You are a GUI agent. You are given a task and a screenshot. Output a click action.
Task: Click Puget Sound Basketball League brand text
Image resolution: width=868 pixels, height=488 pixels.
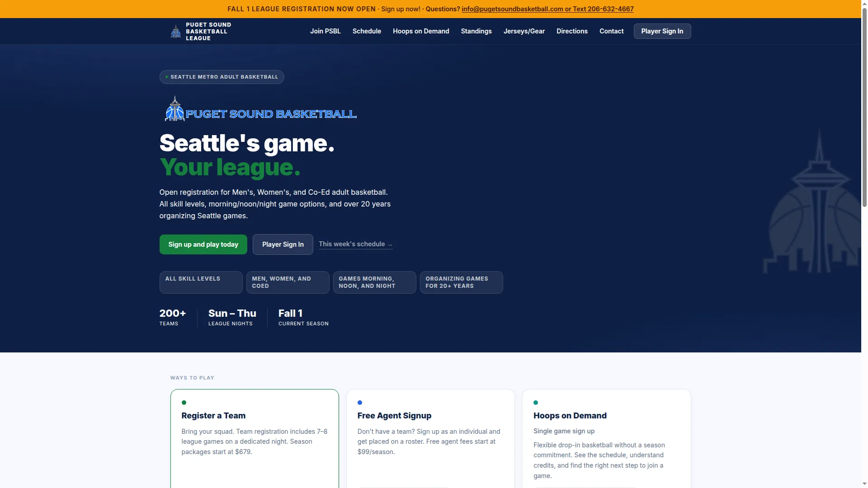(208, 32)
